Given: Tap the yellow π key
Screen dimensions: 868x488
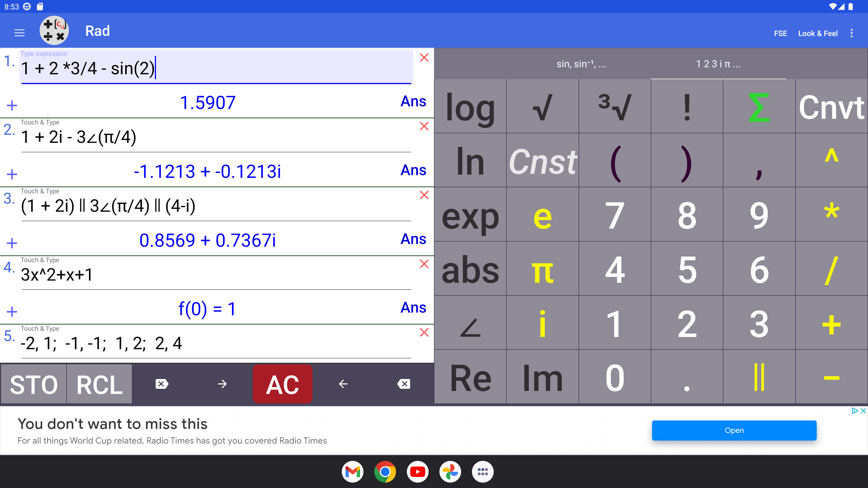Looking at the screenshot, I should [x=542, y=269].
